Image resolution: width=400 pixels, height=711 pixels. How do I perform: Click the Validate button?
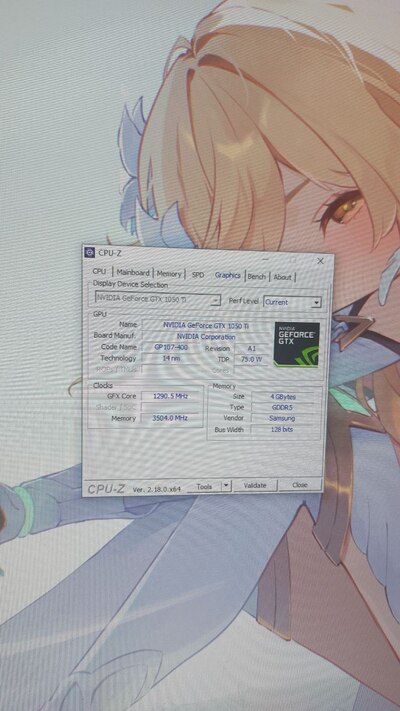pyautogui.click(x=255, y=485)
